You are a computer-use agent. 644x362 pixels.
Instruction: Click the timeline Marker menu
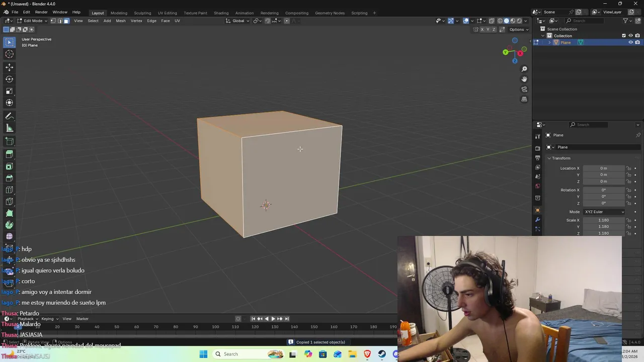82,319
